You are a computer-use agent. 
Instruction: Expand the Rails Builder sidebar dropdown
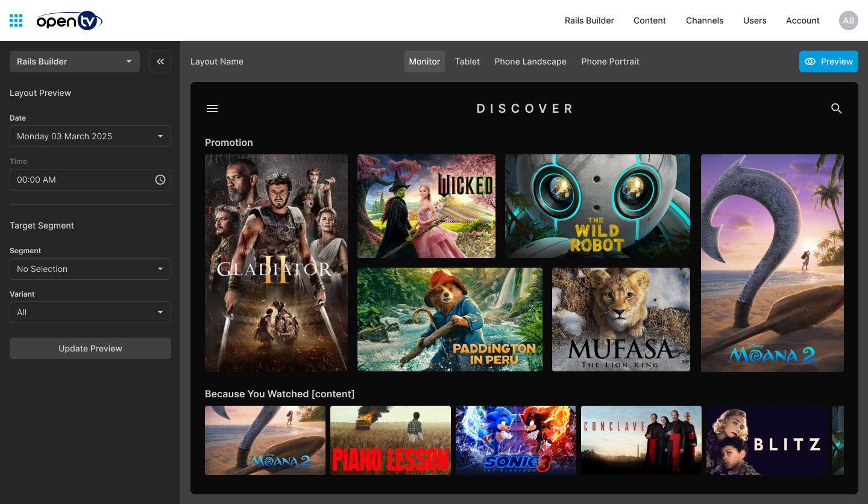[75, 61]
